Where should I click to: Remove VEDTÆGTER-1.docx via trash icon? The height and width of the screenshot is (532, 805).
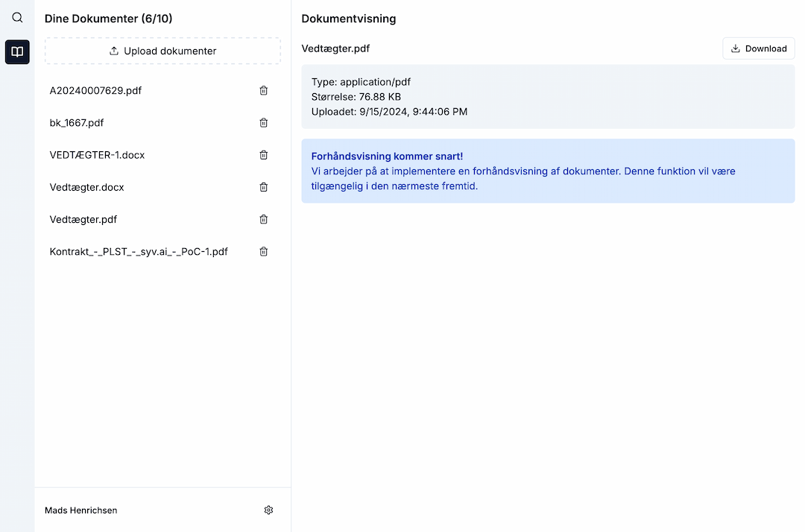point(263,155)
